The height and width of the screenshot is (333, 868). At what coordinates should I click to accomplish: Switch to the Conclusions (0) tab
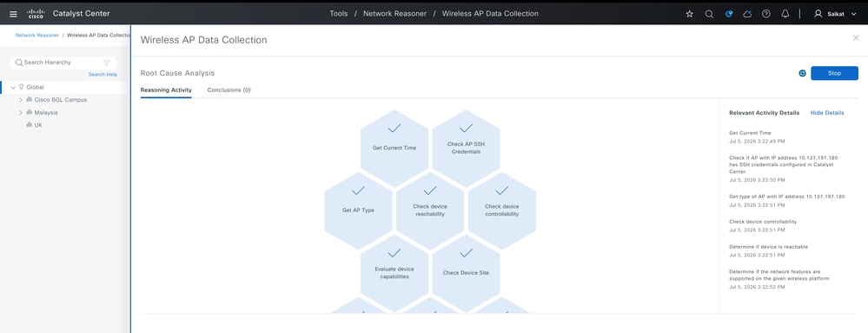point(229,90)
